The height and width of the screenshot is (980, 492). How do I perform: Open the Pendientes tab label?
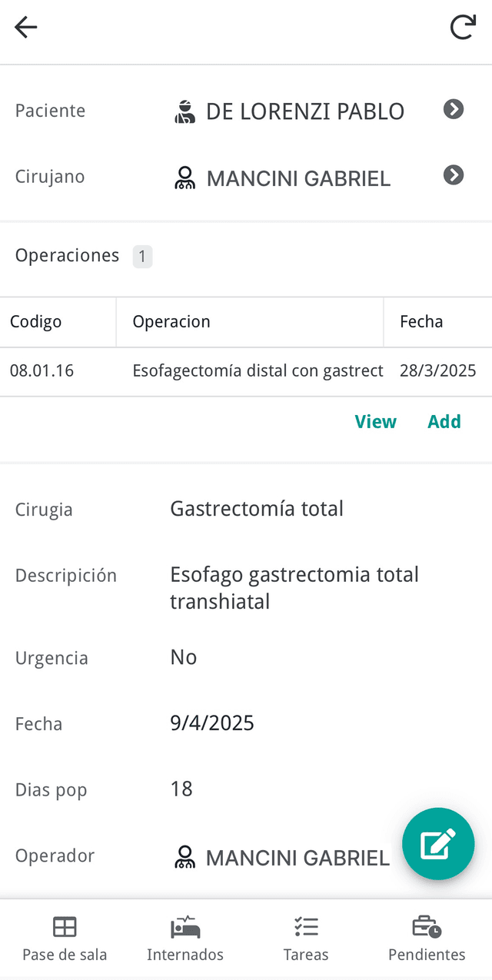pos(427,955)
